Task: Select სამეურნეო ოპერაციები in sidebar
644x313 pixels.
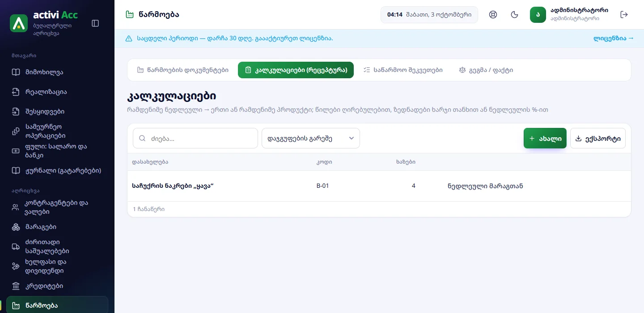Action: pyautogui.click(x=57, y=131)
